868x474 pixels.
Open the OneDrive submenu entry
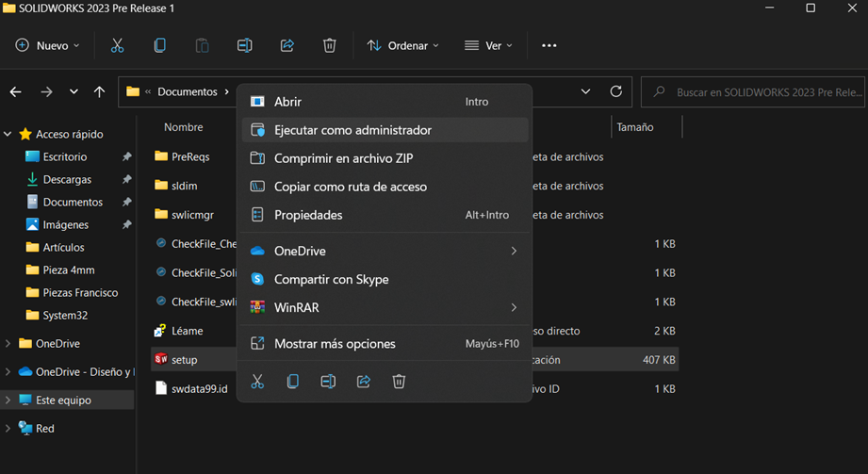pos(385,251)
